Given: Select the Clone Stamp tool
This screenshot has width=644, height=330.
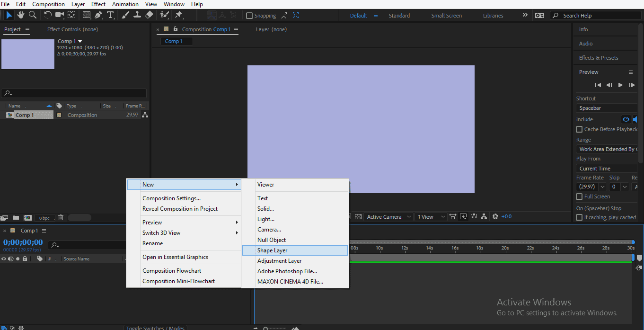Looking at the screenshot, I should click(x=137, y=15).
